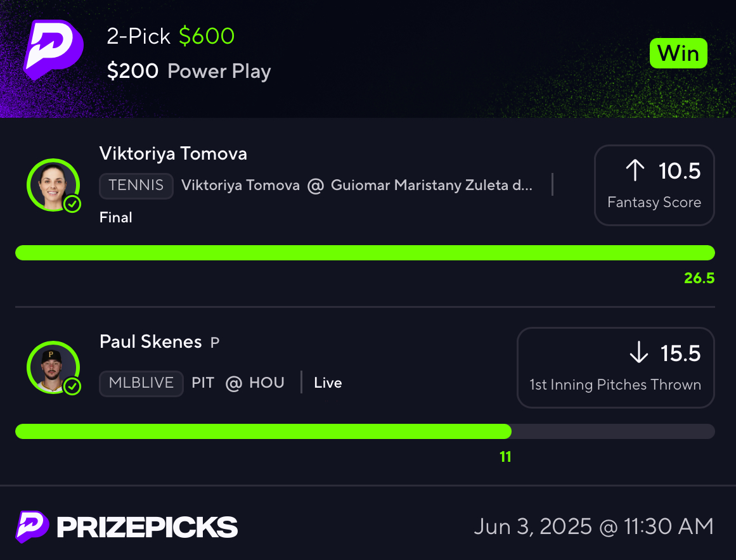Screen dimensions: 736x560
Task: Open the 15.5 1st Inning Pitches box
Action: 616,367
